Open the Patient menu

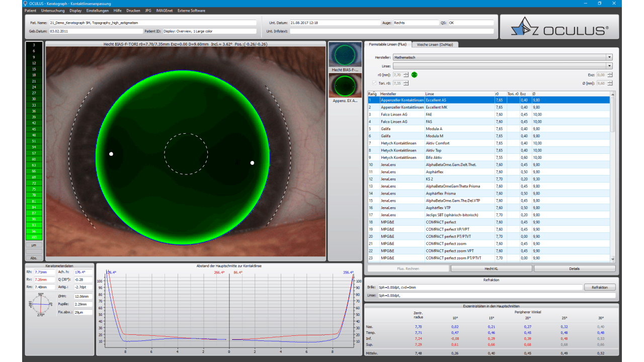[31, 10]
